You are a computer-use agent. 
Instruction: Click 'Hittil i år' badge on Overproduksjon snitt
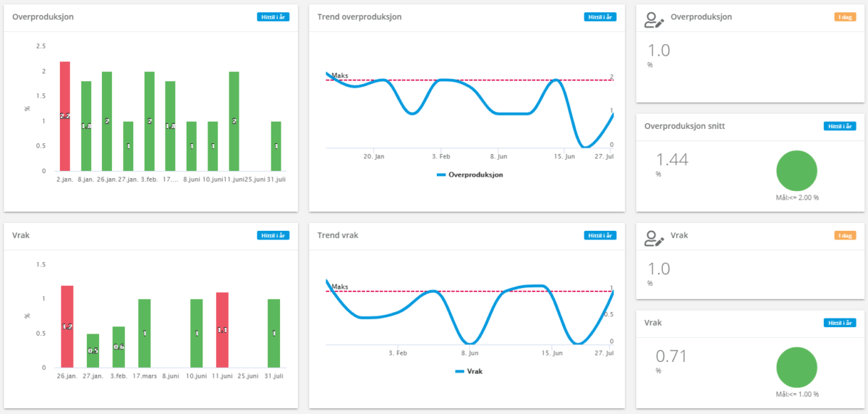[839, 126]
